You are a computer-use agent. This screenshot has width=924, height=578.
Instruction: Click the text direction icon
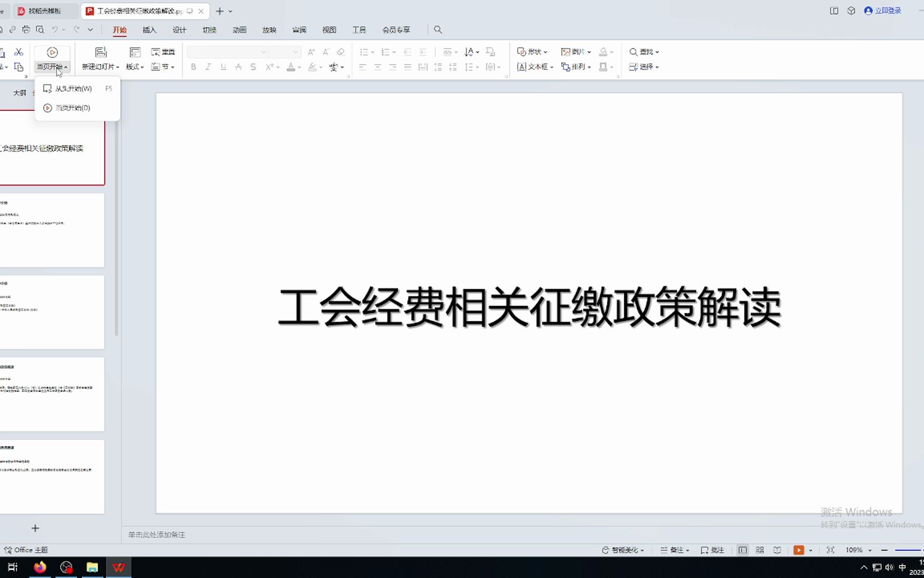coord(469,52)
